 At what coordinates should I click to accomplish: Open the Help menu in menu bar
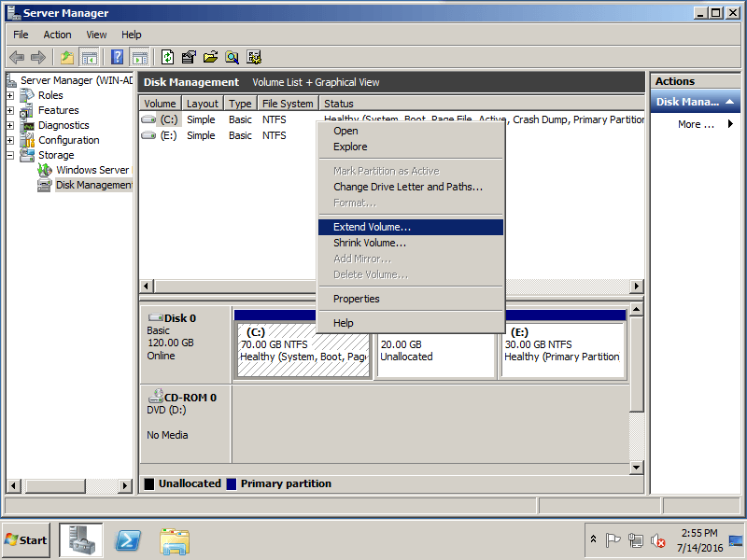[x=131, y=35]
